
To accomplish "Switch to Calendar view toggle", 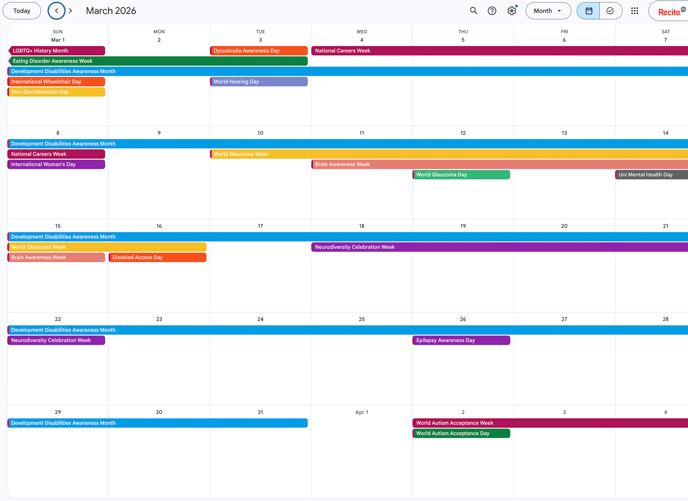I will [589, 11].
